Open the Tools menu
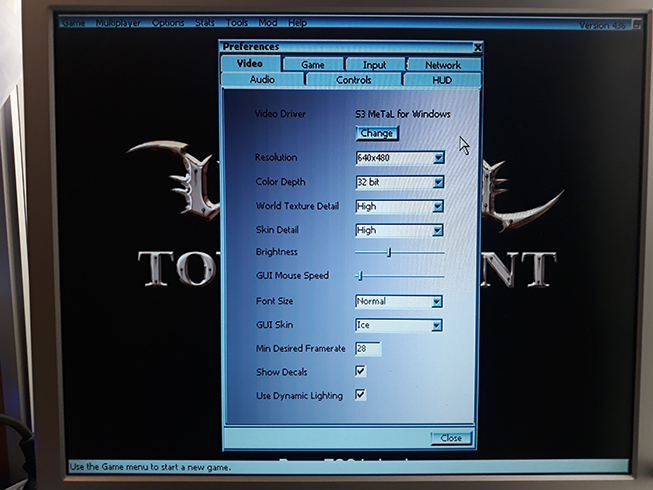The image size is (653, 490). 237,22
